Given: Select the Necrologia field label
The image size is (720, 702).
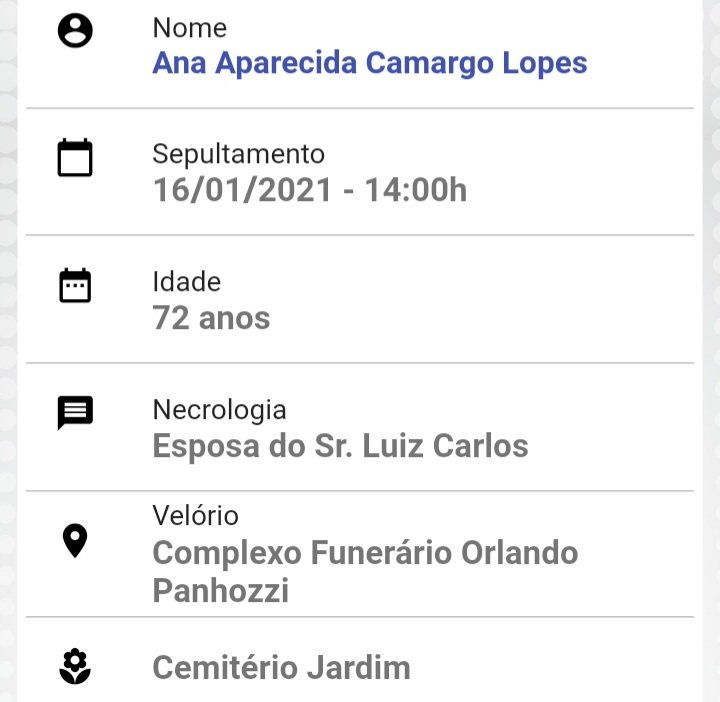Looking at the screenshot, I should 219,410.
